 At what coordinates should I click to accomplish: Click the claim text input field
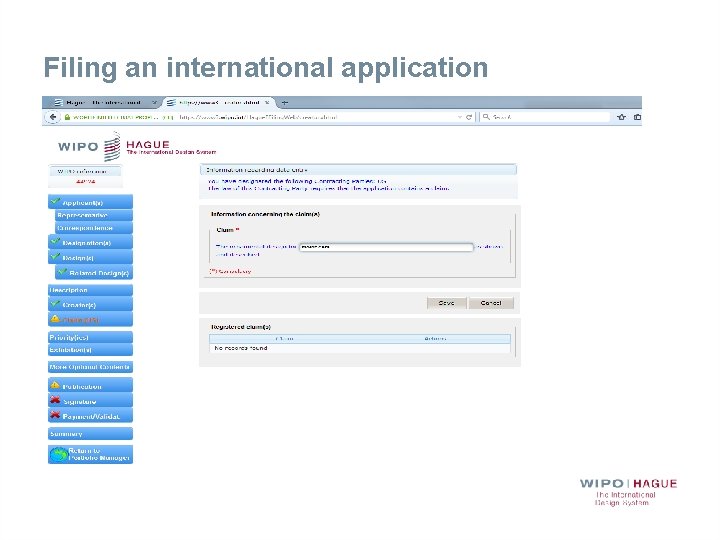click(385, 246)
